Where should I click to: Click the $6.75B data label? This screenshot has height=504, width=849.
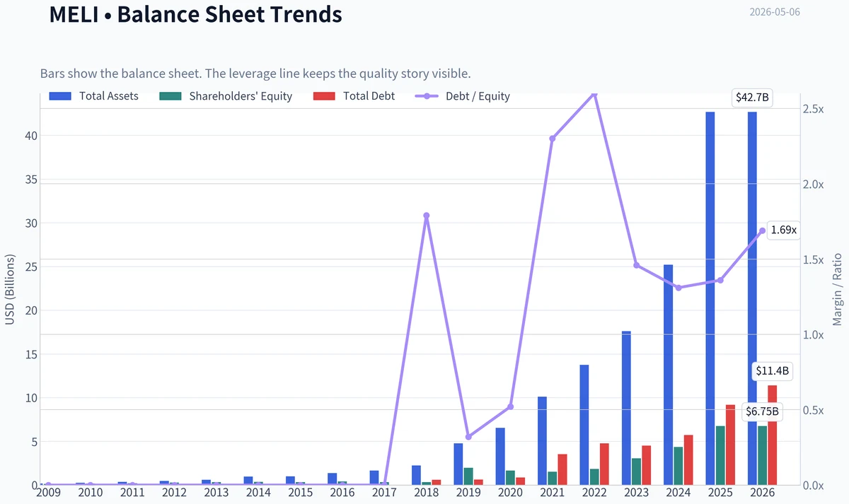(762, 411)
